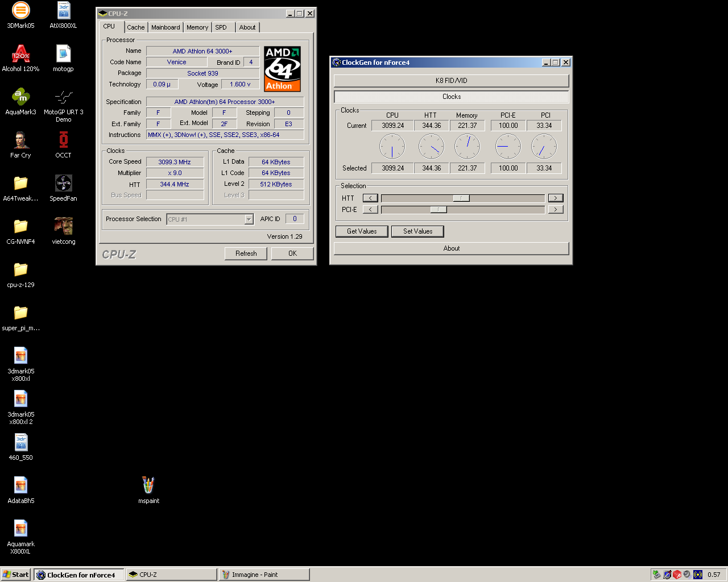Launch the SpeedFan desktop shortcut

(x=63, y=188)
